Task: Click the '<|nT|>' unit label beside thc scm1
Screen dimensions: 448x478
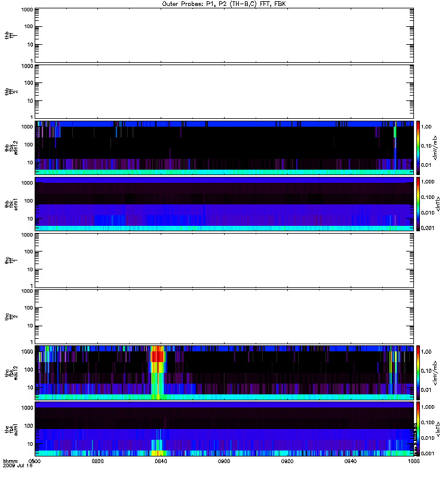Action: pyautogui.click(x=438, y=429)
